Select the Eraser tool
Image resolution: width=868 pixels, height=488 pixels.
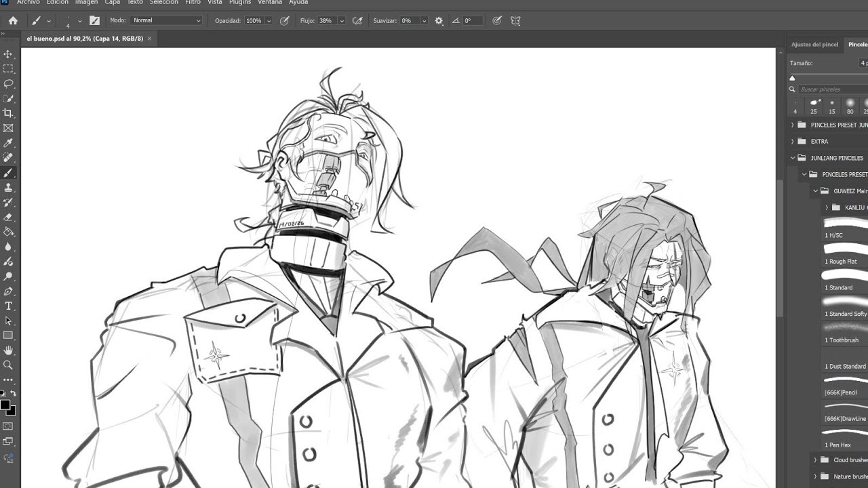pyautogui.click(x=8, y=217)
